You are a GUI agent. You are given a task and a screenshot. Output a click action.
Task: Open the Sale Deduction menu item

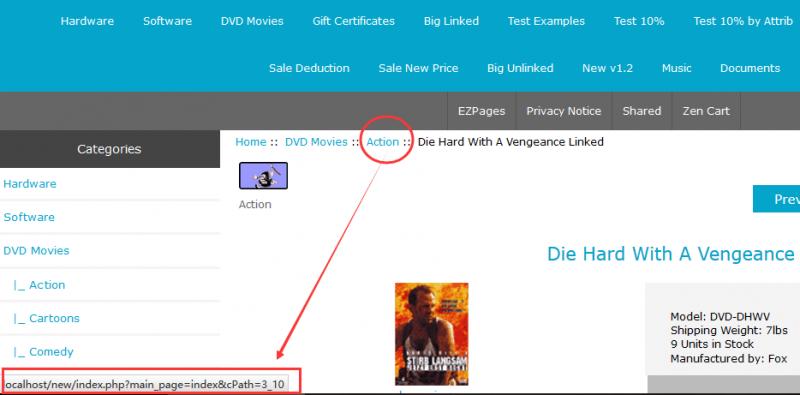click(309, 68)
